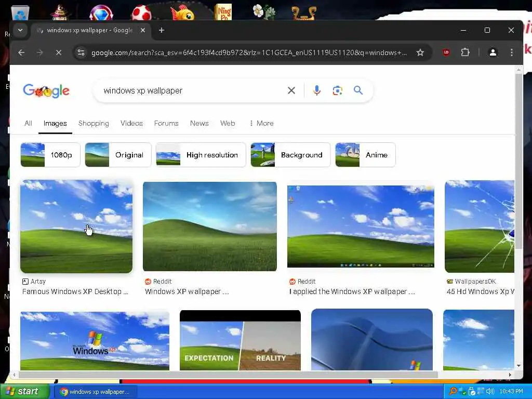Click the WallpapersOK source label

(x=472, y=281)
